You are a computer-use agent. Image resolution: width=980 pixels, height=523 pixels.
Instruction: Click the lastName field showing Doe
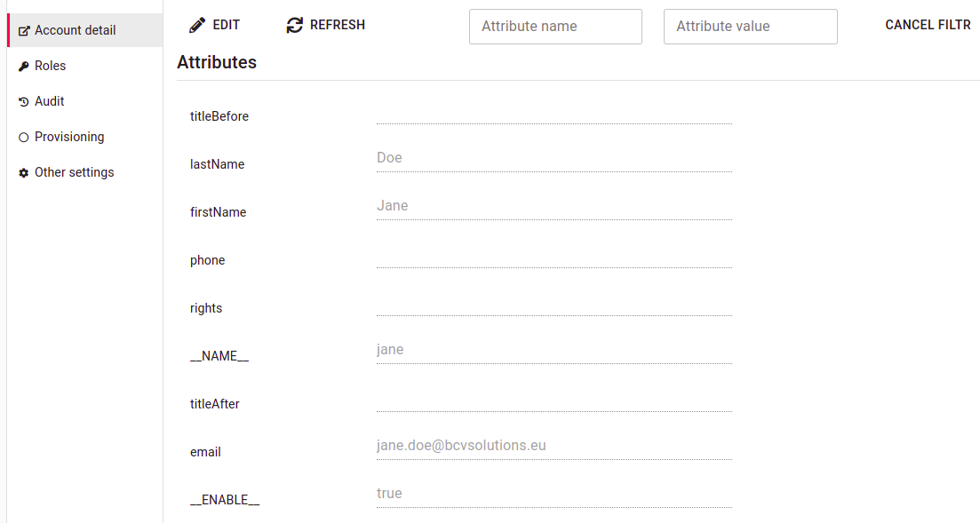pyautogui.click(x=554, y=159)
